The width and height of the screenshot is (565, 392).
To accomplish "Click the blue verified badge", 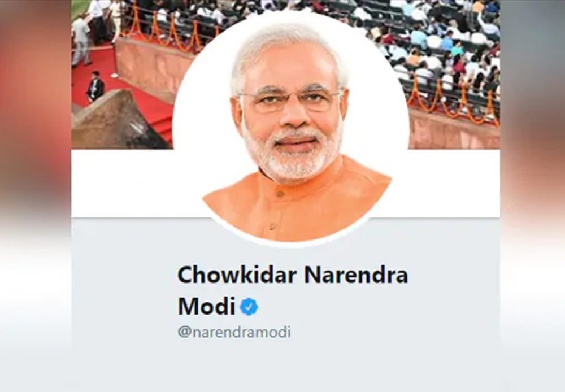I will tap(249, 307).
